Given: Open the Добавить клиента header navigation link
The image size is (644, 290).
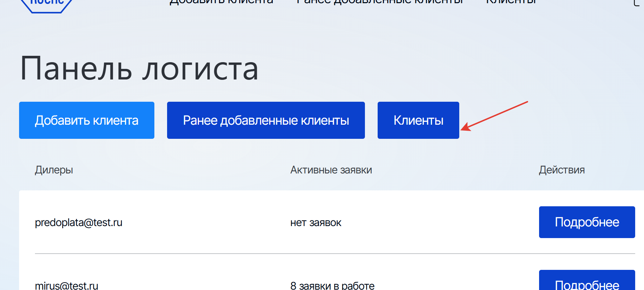Looking at the screenshot, I should (221, 2).
